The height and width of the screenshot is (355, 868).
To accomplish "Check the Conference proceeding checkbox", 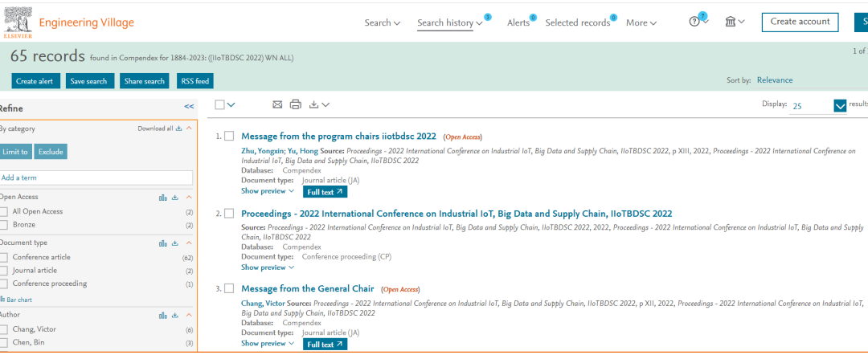I will pyautogui.click(x=4, y=284).
